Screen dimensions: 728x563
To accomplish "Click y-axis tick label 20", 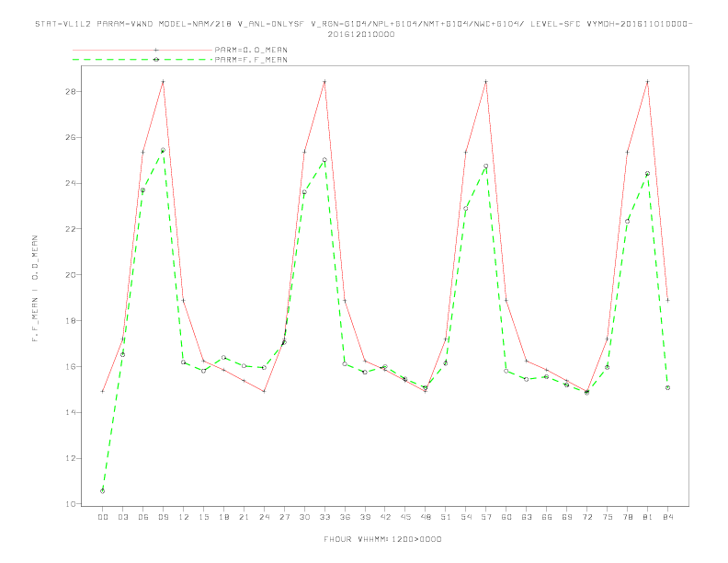I will tap(71, 275).
